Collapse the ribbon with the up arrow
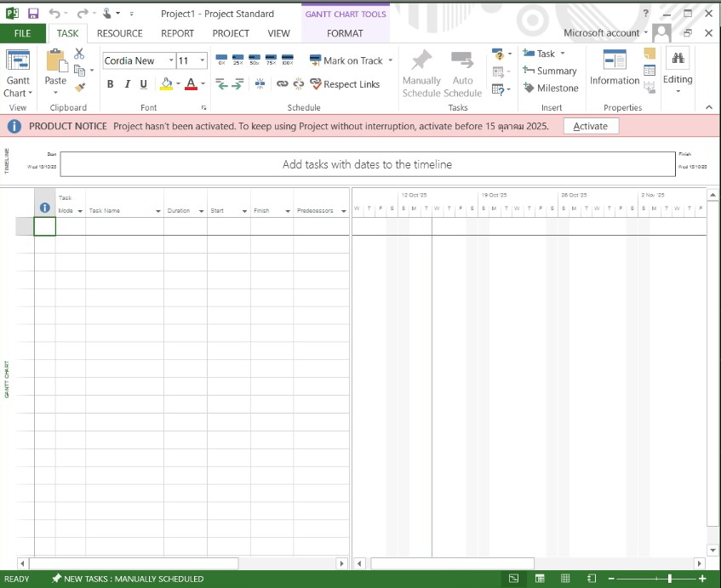This screenshot has width=721, height=588. (709, 107)
